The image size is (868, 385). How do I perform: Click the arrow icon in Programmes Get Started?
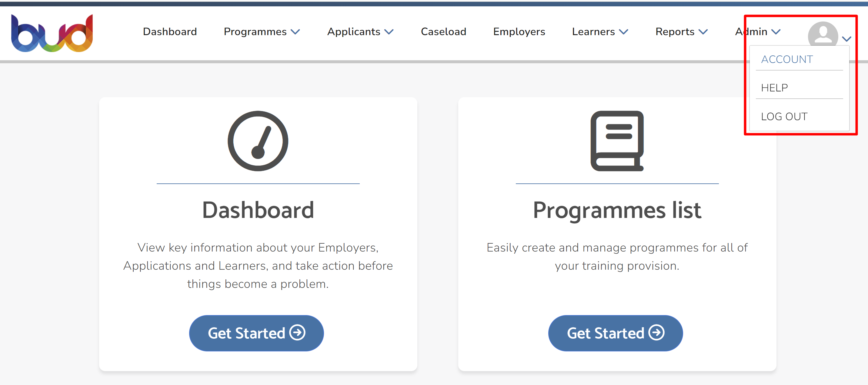click(656, 333)
